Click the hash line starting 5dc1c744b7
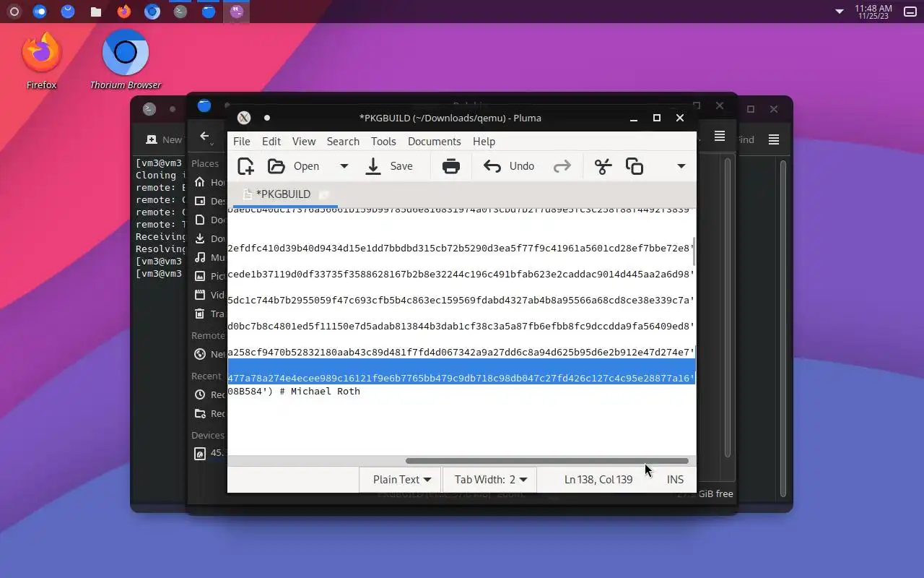This screenshot has width=924, height=578. tap(461, 300)
